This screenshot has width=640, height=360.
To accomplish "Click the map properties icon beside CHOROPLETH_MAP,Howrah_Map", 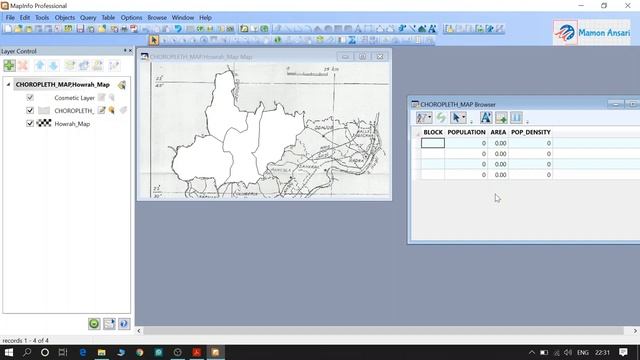I will coord(122,85).
